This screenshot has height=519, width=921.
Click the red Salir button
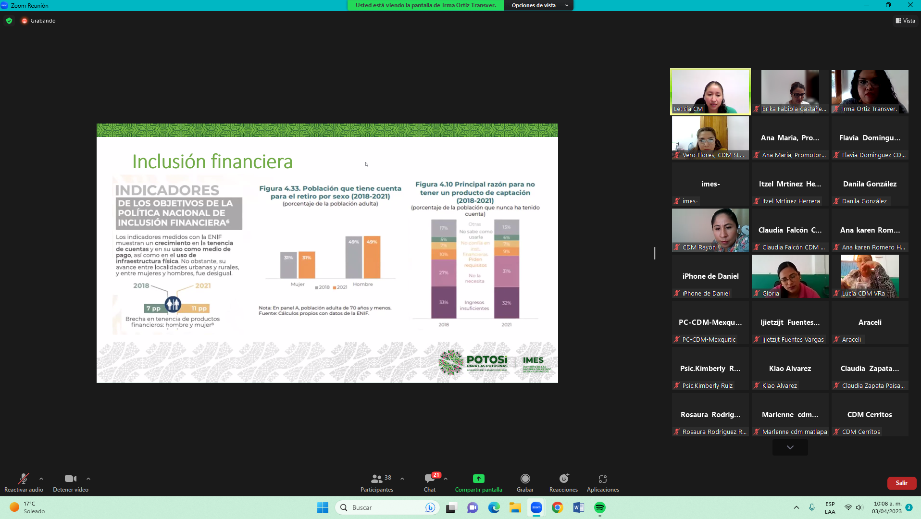click(x=901, y=482)
